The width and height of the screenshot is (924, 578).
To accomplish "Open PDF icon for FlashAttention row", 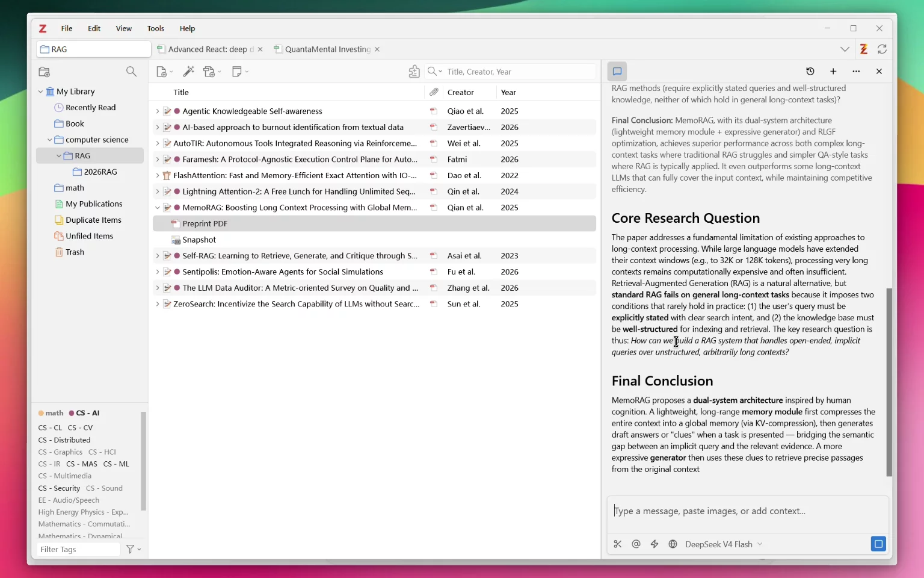I will tap(433, 176).
